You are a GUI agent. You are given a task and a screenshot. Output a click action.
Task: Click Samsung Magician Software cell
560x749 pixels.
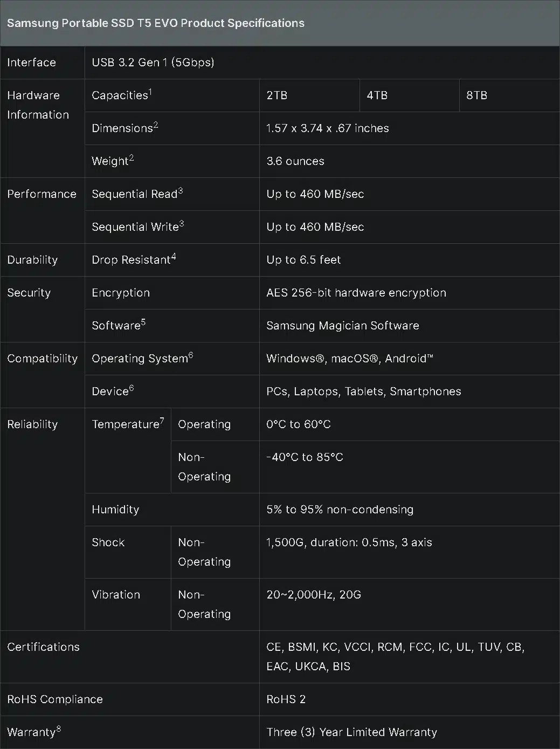pos(410,326)
